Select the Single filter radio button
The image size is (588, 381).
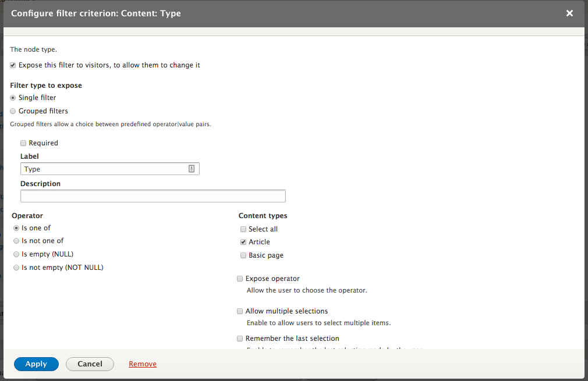coord(13,98)
